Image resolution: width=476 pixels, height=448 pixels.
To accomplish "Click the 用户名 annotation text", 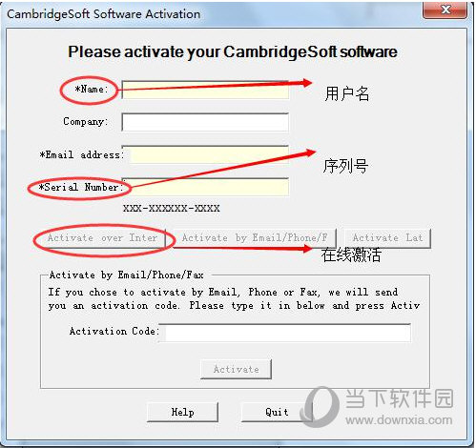I will click(347, 94).
